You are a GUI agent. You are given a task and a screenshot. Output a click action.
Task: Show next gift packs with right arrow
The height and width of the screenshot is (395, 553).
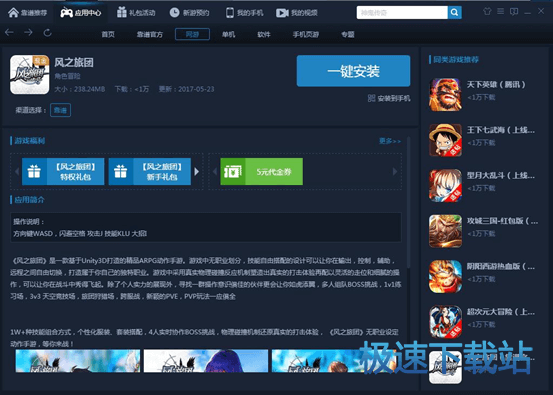pos(197,171)
